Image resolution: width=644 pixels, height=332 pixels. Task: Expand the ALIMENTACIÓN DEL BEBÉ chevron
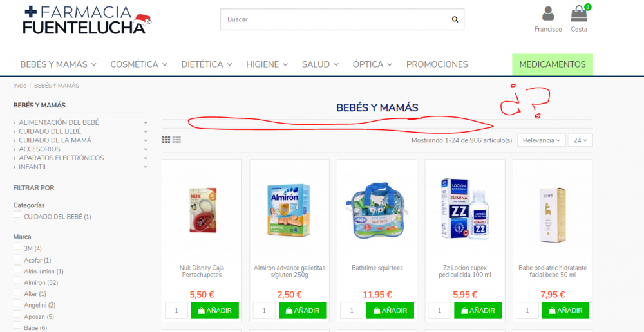pyautogui.click(x=146, y=122)
